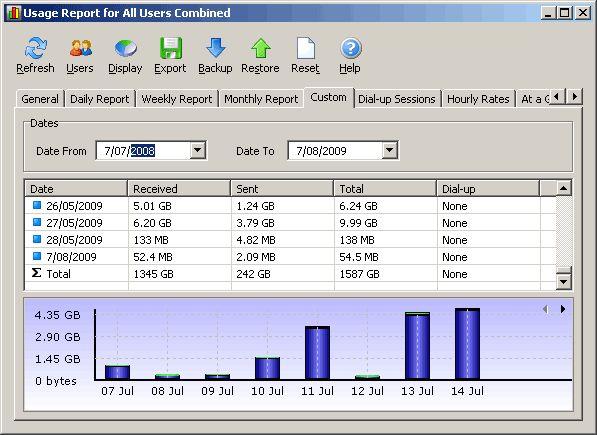Open the Monthly Report tab
This screenshot has height=435, width=597.
[261, 99]
